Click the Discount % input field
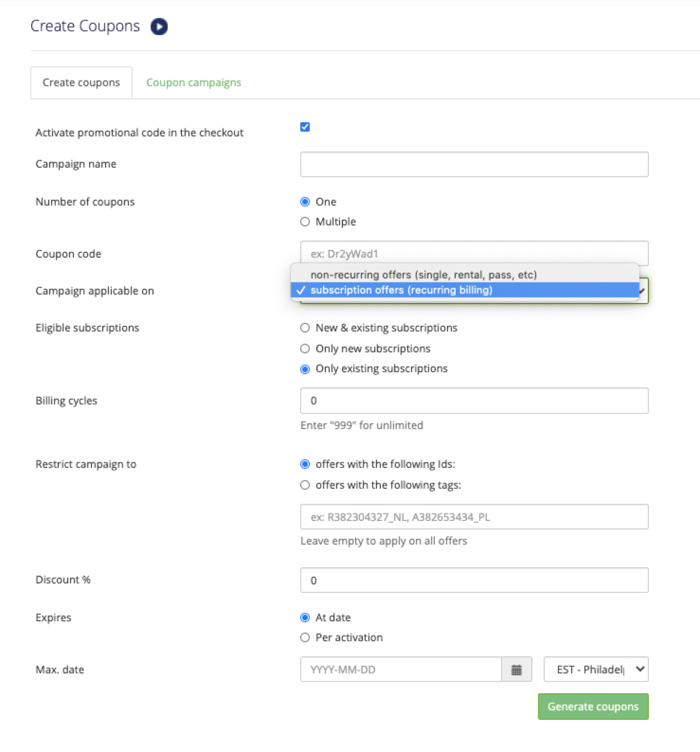This screenshot has height=752, width=700. point(474,581)
